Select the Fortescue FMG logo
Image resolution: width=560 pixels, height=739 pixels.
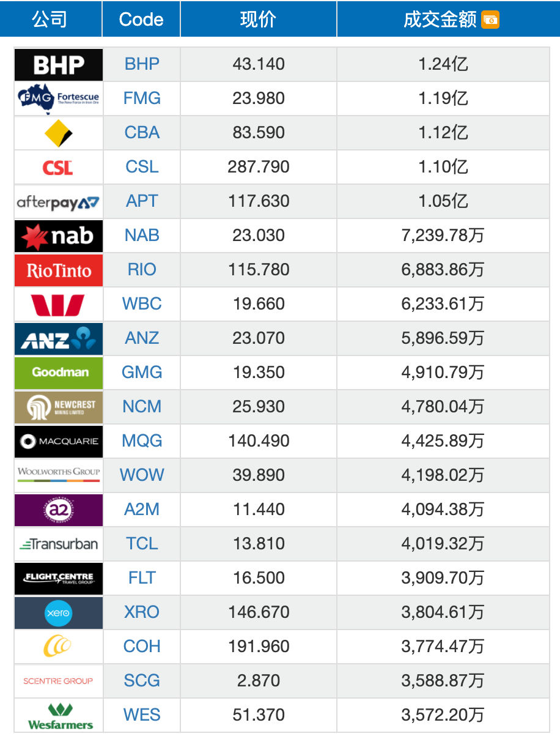59,98
